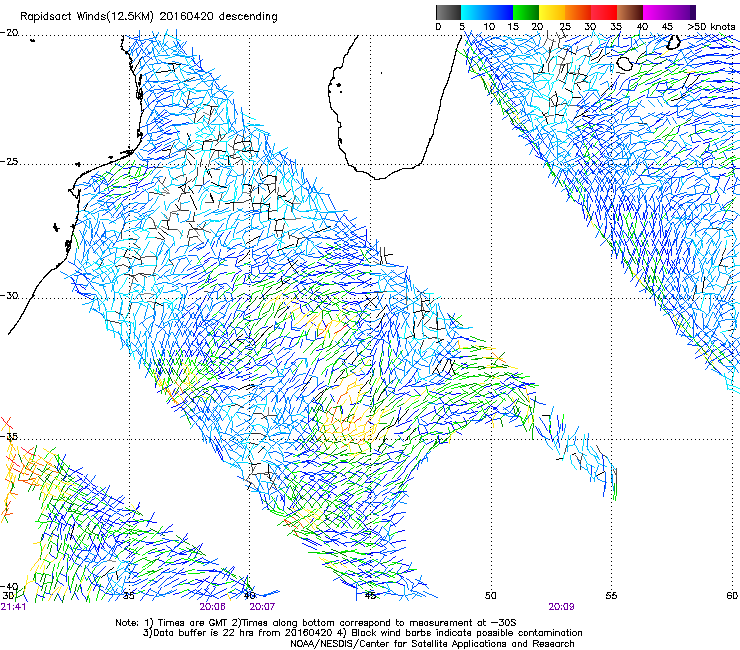This screenshot has height=650, width=740.
Task: Click the '60' longitude axis label
Action: (x=732, y=596)
